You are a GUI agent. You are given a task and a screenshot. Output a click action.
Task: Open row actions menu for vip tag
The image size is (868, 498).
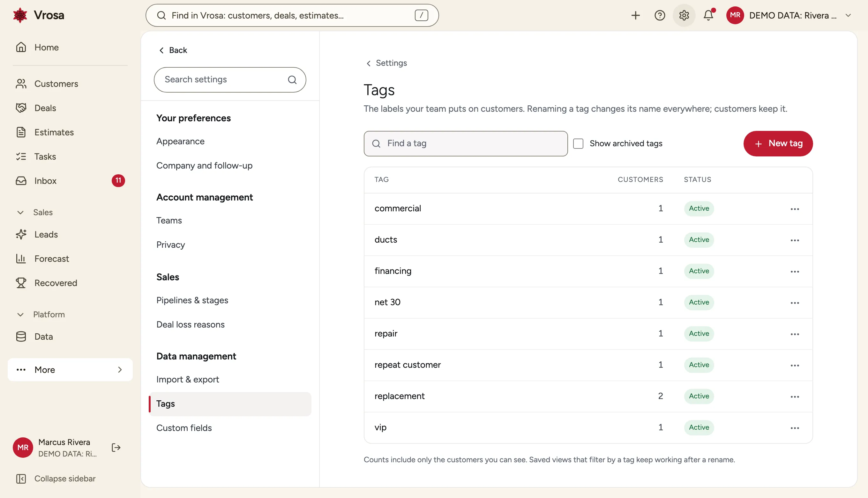click(795, 428)
